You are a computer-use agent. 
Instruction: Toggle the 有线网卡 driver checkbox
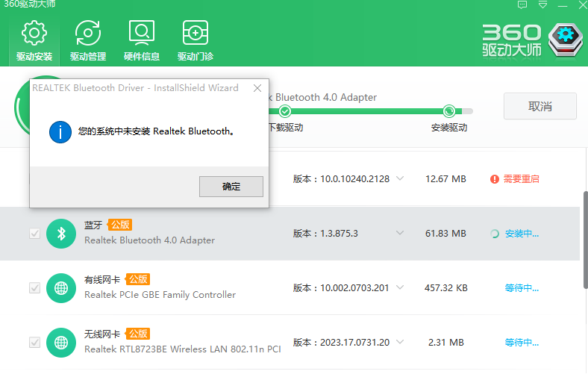point(34,287)
